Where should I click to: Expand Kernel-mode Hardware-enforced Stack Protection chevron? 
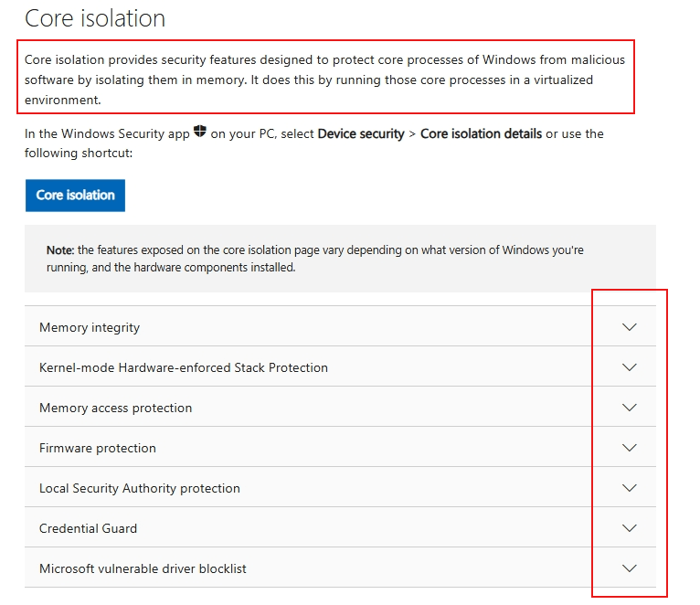[x=629, y=367]
